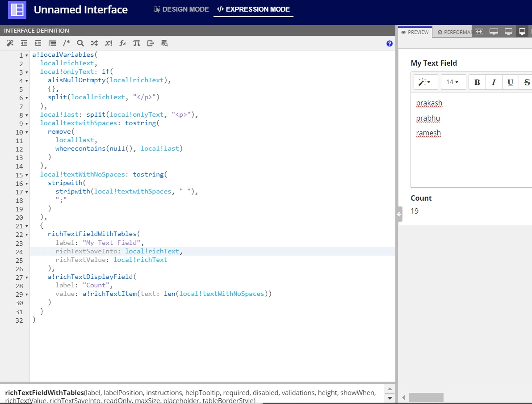Click the preview horizontal scrollbar thumb
Screen dimensions: 532x404
coord(426,397)
